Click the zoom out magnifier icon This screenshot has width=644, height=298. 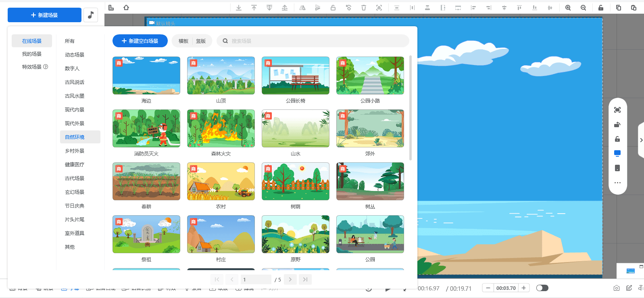coord(583,8)
